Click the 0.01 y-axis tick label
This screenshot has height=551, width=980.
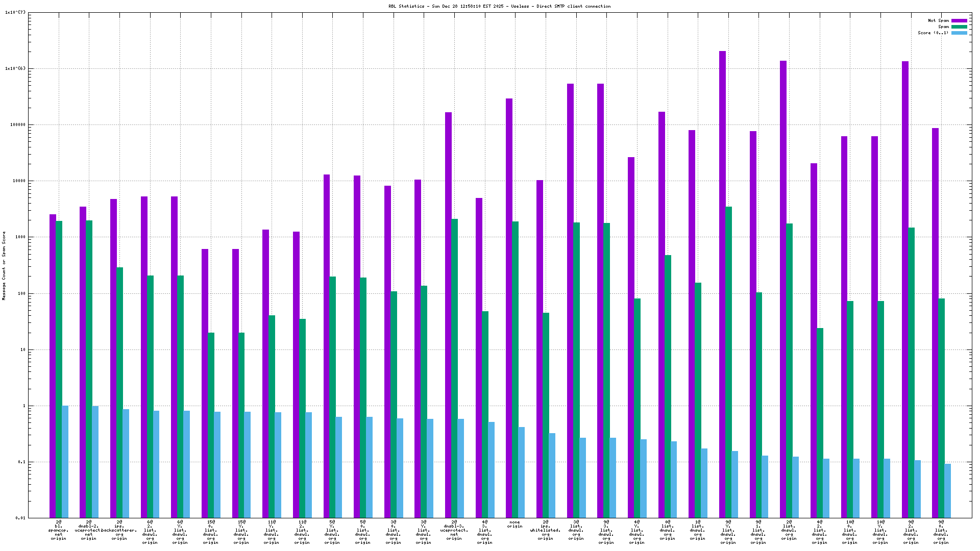20,518
